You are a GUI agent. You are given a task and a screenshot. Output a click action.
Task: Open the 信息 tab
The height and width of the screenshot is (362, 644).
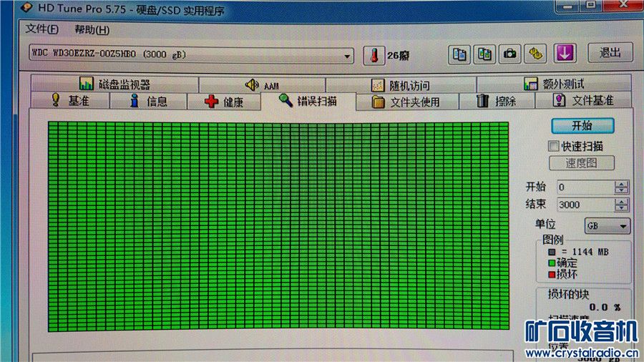[x=148, y=101]
